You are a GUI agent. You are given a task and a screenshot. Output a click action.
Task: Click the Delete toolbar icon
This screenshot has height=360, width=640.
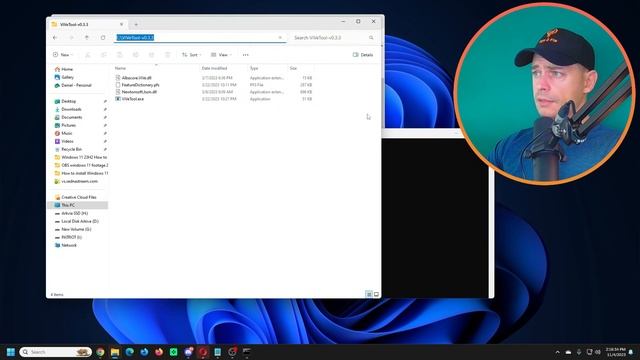pos(167,55)
